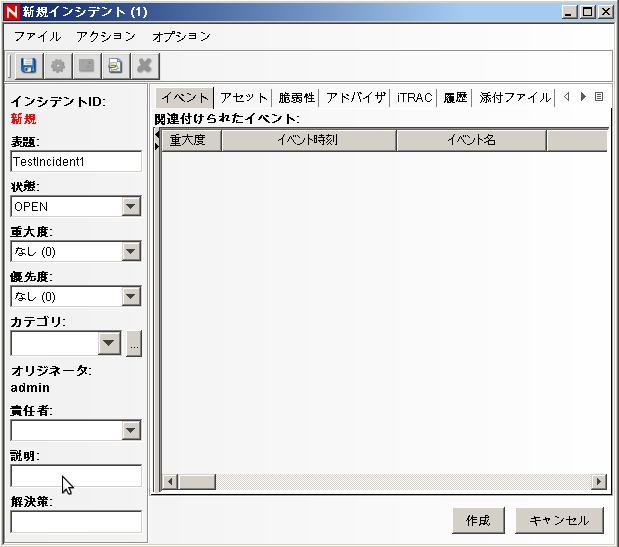Open the アクション menu
Image resolution: width=619 pixels, height=547 pixels.
pos(106,36)
